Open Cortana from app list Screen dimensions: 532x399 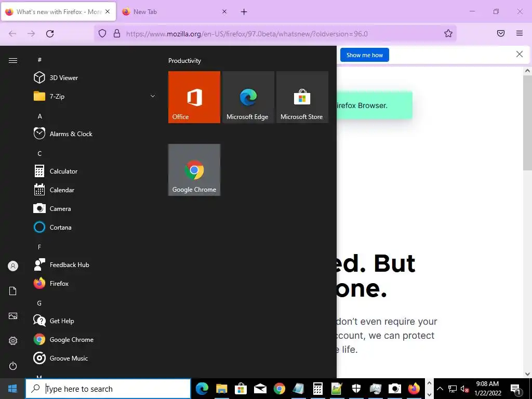coord(95,228)
